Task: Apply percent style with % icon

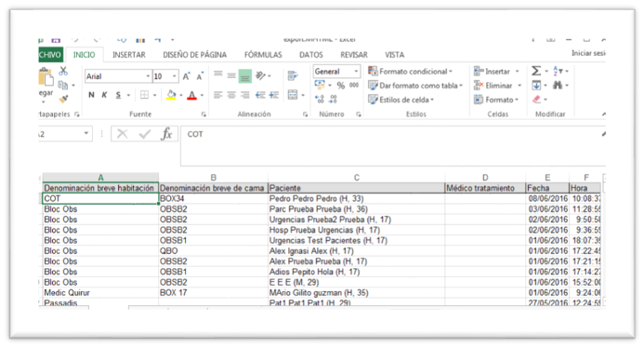Action: [340, 86]
